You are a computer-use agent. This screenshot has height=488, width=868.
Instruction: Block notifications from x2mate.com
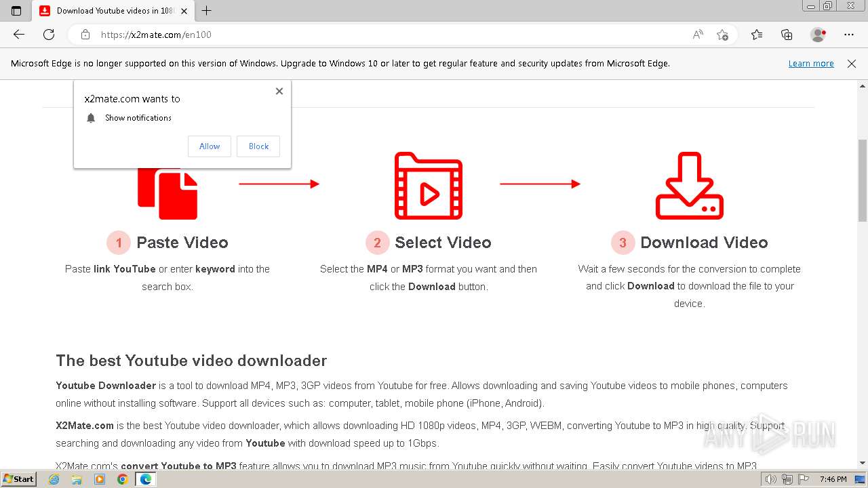point(258,146)
